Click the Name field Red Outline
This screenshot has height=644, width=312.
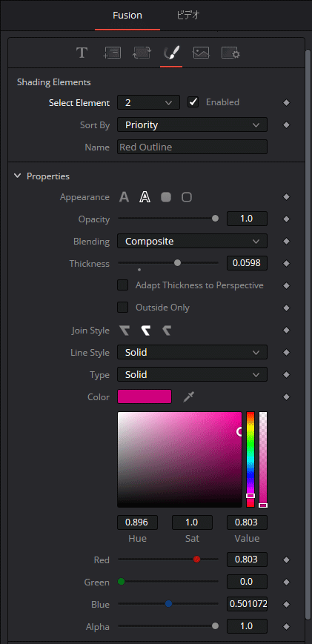pyautogui.click(x=192, y=147)
